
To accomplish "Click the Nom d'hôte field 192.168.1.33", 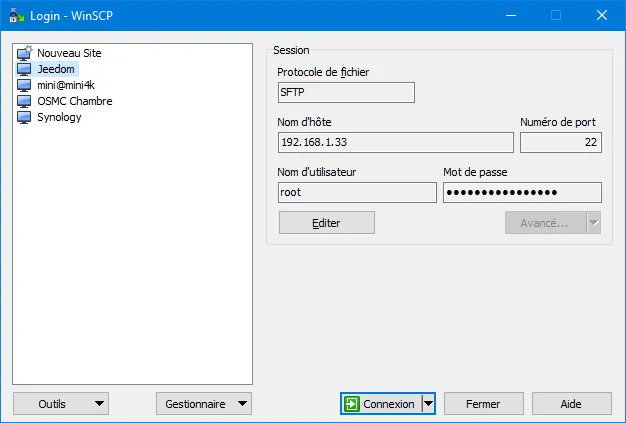I will coord(396,142).
